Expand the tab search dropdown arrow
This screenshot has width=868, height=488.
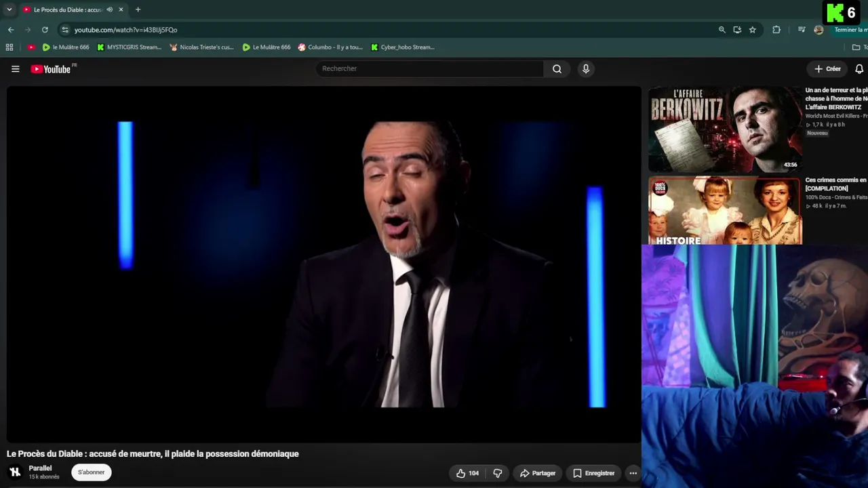9,9
